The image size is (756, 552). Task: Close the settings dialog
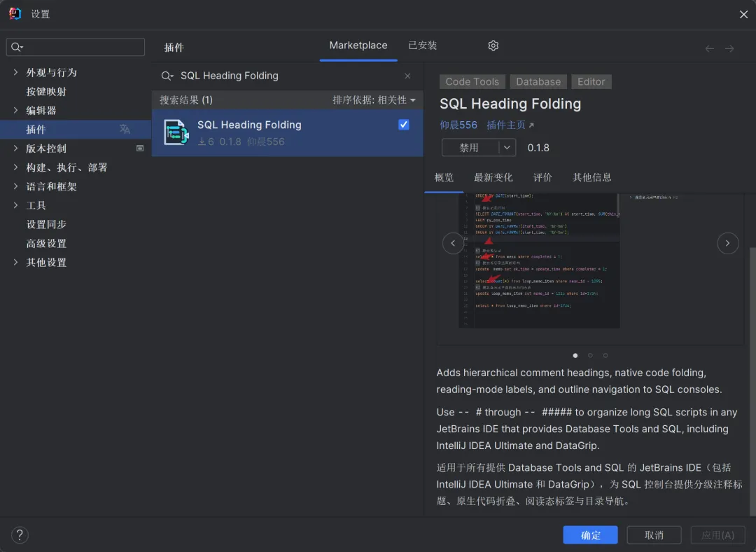743,15
